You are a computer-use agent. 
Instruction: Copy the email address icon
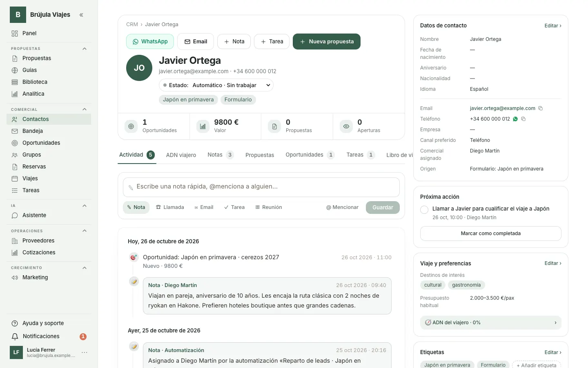[x=541, y=108]
